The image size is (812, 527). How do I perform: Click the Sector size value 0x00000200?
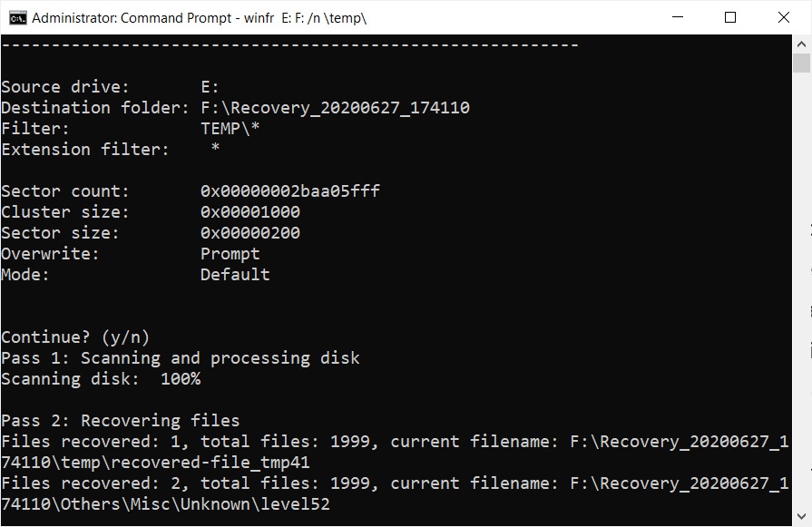[249, 233]
